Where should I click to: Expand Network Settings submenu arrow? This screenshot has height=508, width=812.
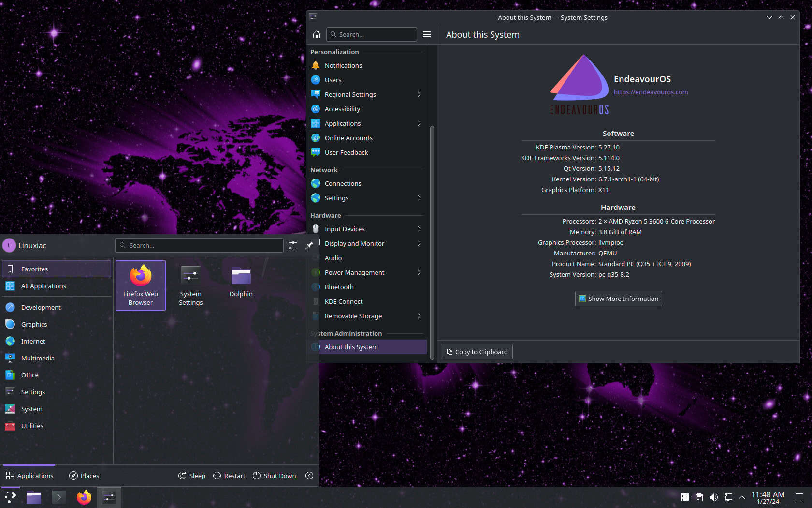(419, 198)
